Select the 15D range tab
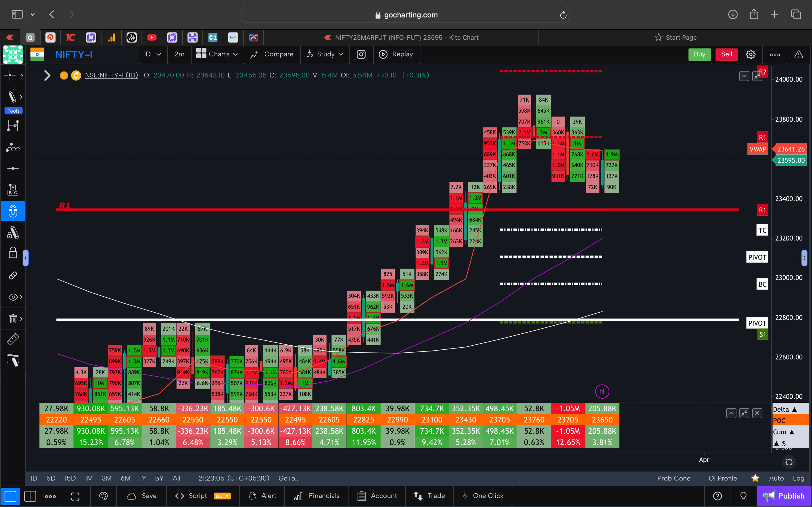Viewport: 812px width, 507px height. point(70,478)
